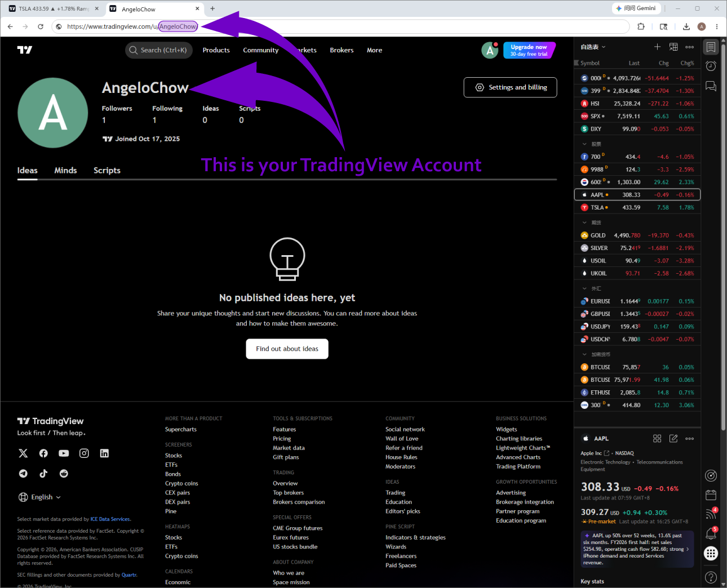Click Upgrade now 30-day free trial

529,50
